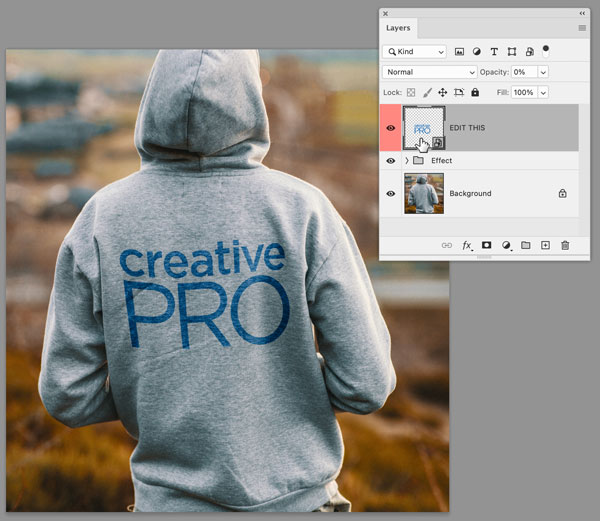Hide the Effect group
Viewport: 600px width, 521px height.
(390, 161)
